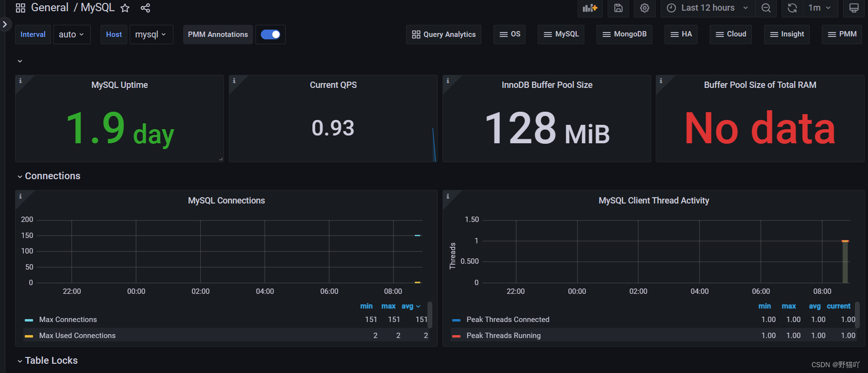Click Peak Threads Connected legend color swatch
This screenshot has height=373, width=868.
456,320
